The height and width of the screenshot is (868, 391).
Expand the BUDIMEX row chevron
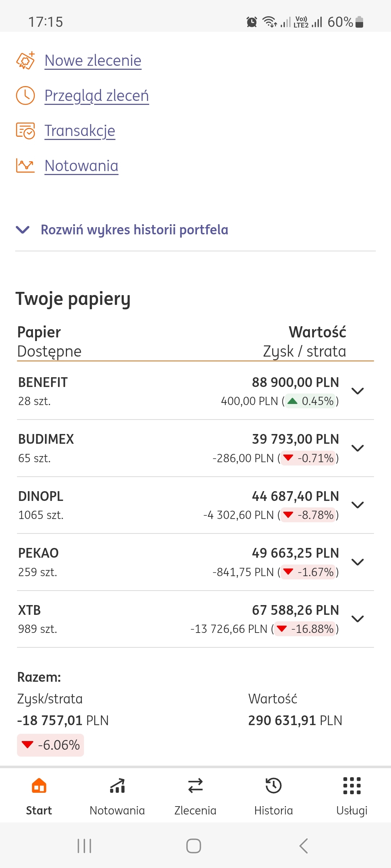(x=357, y=448)
